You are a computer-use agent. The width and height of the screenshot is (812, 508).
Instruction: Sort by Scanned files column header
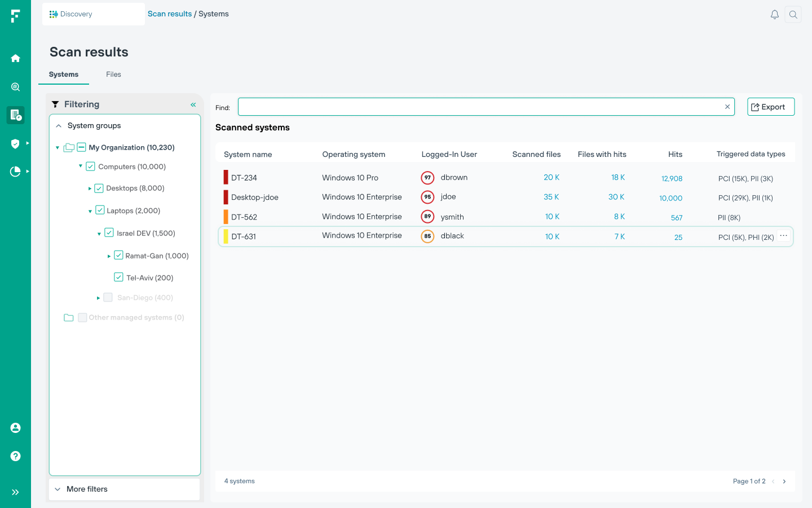coord(536,155)
